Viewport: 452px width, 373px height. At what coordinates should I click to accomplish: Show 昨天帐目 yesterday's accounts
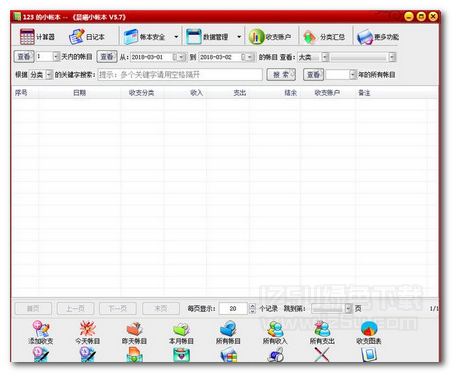(x=134, y=332)
